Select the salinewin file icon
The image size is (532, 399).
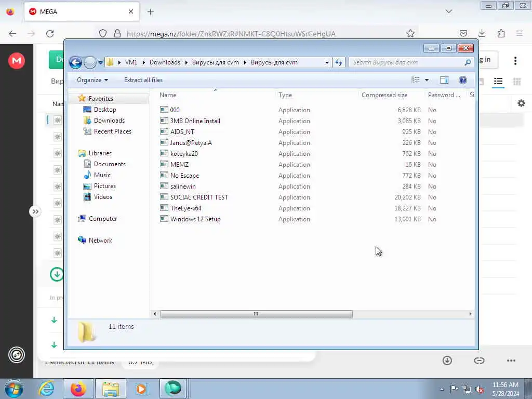click(x=164, y=186)
